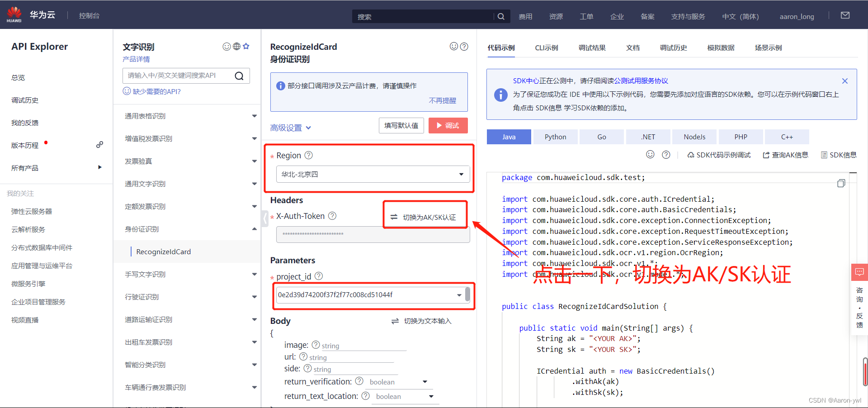Switch to 调试历史 tab
The image size is (868, 408).
click(x=673, y=47)
